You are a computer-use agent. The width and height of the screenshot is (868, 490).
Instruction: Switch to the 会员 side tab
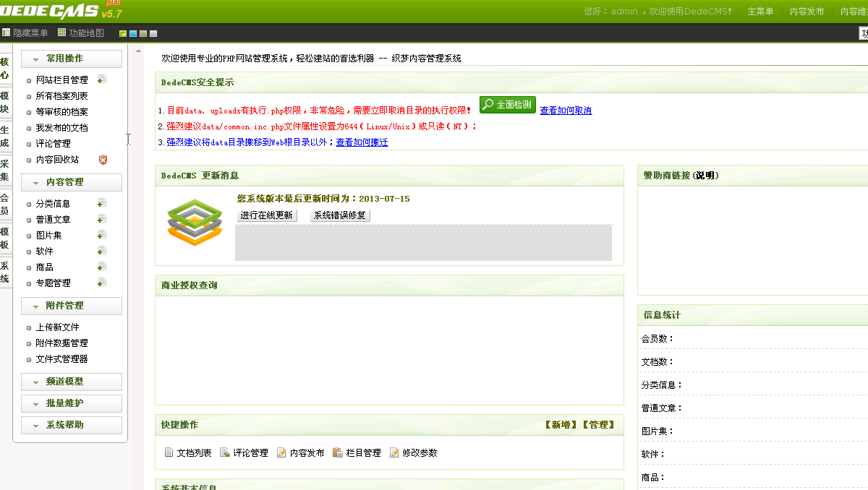pos(5,204)
